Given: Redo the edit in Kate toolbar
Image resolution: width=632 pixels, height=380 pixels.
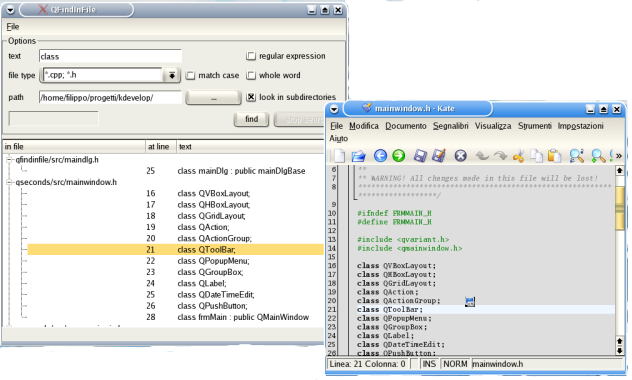Looking at the screenshot, I should click(x=501, y=156).
